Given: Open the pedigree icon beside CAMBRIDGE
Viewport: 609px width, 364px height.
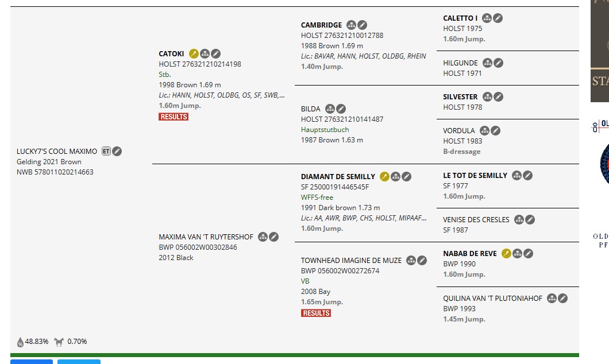Looking at the screenshot, I should point(352,25).
